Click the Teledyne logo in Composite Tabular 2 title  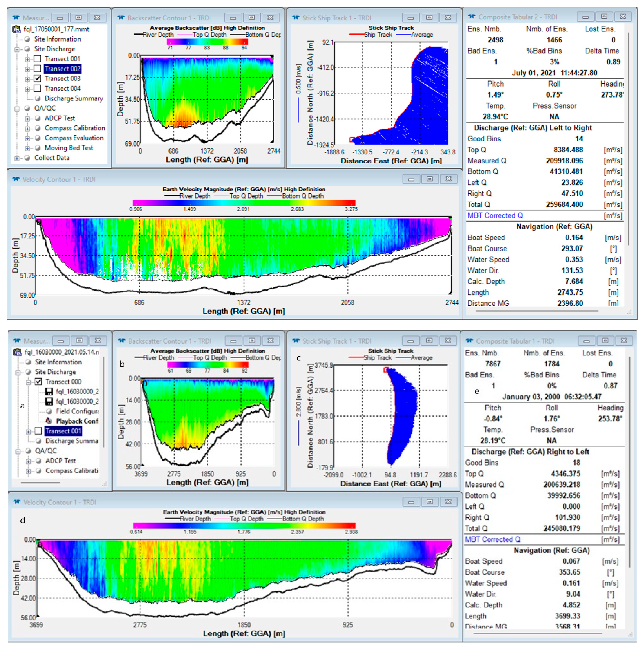(x=472, y=17)
